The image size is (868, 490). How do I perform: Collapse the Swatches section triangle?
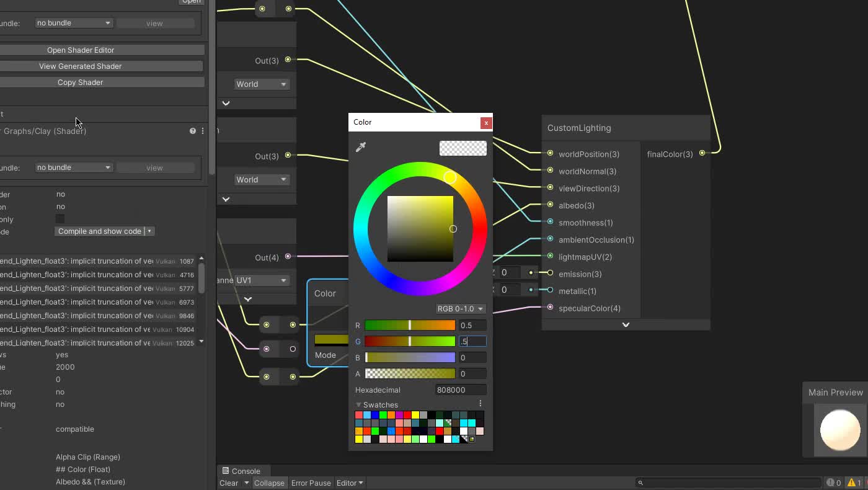pos(358,404)
